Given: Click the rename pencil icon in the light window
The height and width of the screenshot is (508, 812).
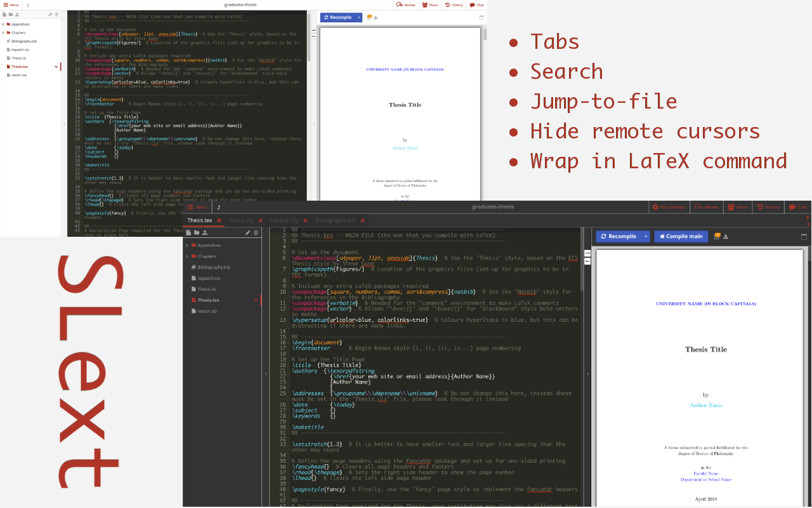Looking at the screenshot, I should [x=51, y=14].
